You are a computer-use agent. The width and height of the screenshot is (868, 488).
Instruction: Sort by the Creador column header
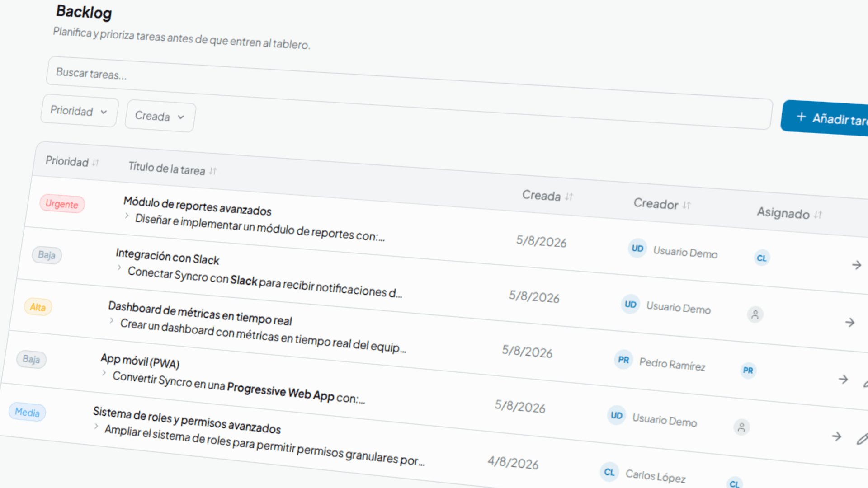[662, 204]
